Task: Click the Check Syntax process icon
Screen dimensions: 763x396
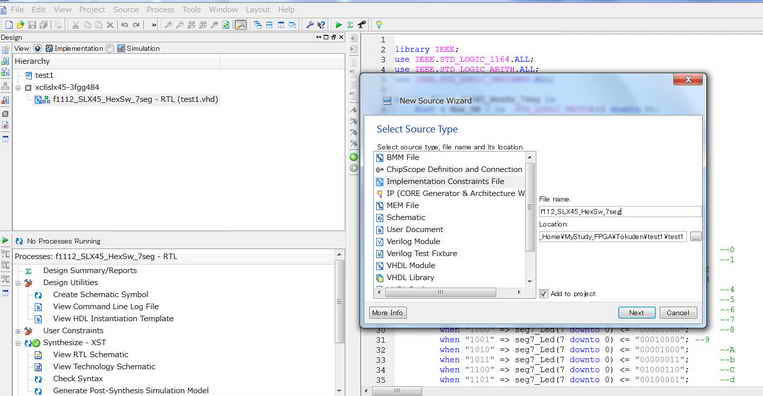Action: tap(38, 379)
